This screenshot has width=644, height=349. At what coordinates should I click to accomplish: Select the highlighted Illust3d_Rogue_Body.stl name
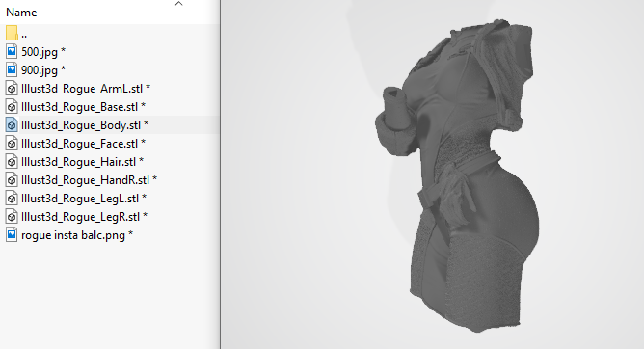coord(85,125)
